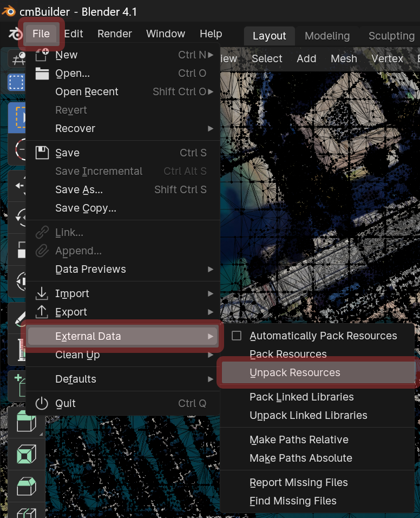The image size is (420, 518).
Task: Click the Bevel tool icon
Action: 26,486
